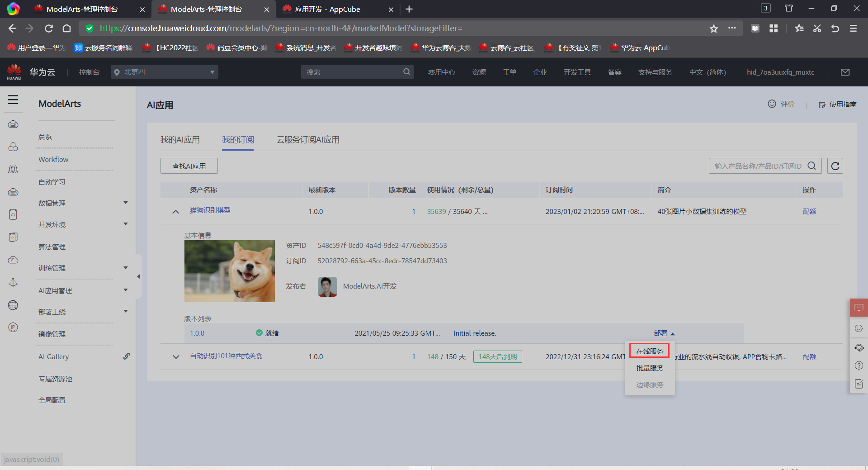Open the browser extensions grid icon
868x470 pixels.
click(774, 28)
